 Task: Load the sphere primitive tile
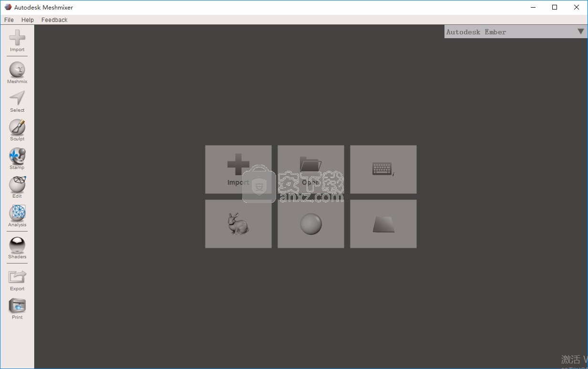click(311, 224)
